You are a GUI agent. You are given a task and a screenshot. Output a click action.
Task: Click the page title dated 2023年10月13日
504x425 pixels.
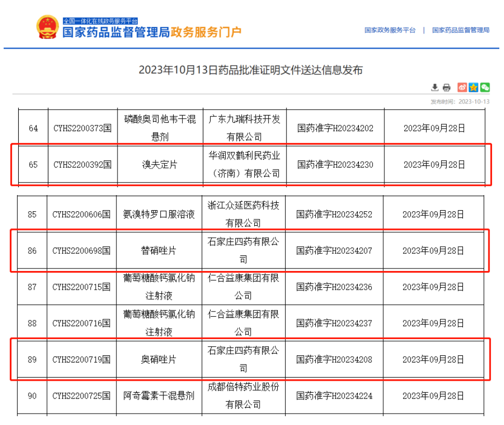coord(251,70)
